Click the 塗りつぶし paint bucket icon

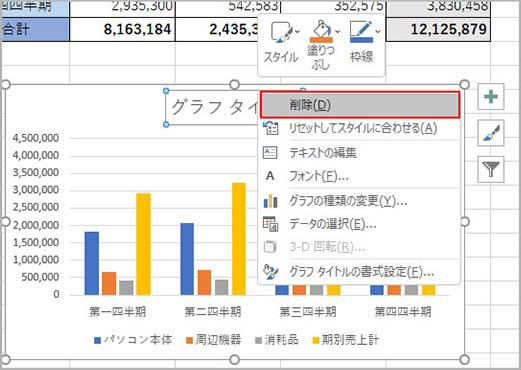point(321,32)
